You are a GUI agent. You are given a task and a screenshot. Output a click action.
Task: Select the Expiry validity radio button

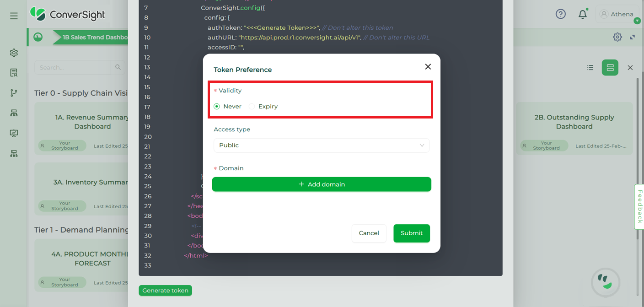tap(252, 106)
